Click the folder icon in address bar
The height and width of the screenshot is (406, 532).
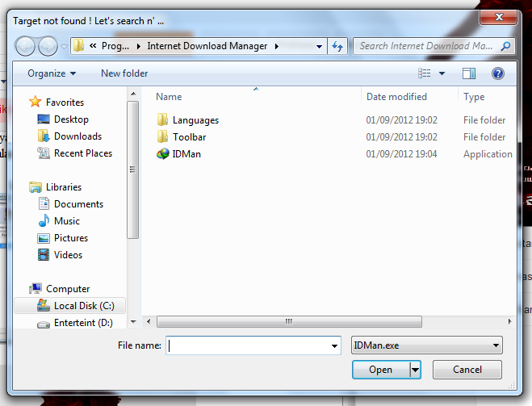[x=79, y=45]
